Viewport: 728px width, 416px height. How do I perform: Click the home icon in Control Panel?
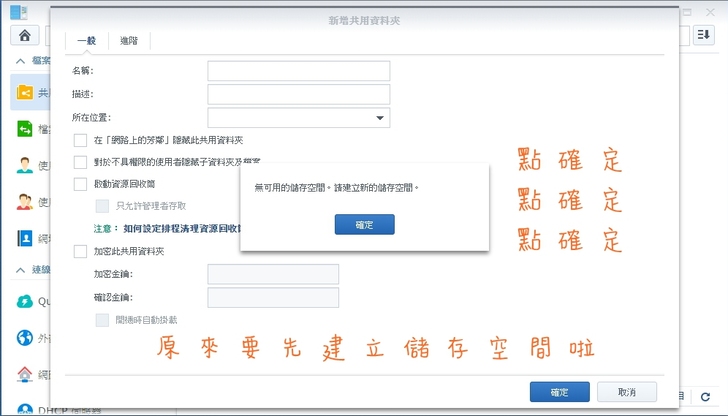pos(25,35)
